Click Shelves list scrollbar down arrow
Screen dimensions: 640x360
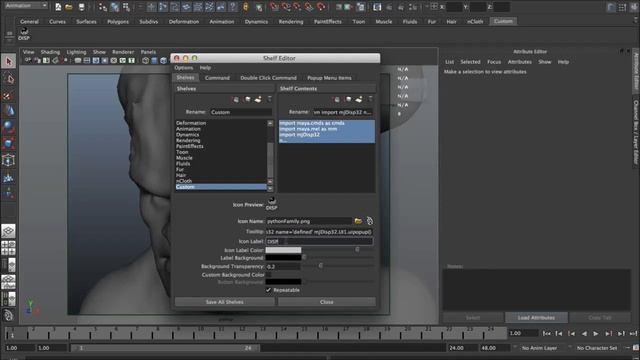tap(270, 188)
